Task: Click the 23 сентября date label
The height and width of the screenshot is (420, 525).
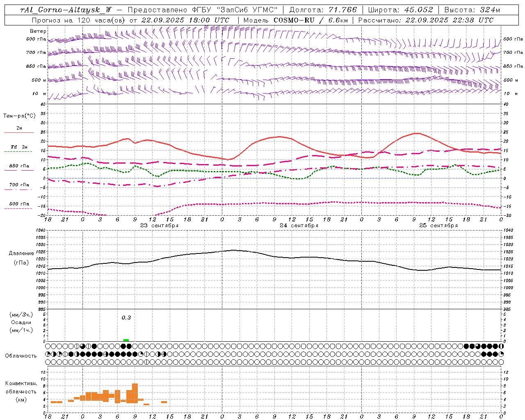Action: coord(159,226)
